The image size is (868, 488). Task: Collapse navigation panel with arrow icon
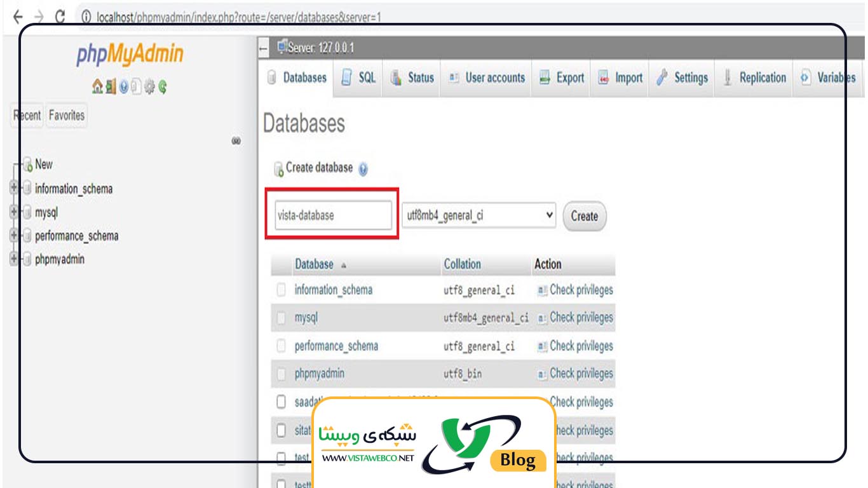(x=264, y=48)
